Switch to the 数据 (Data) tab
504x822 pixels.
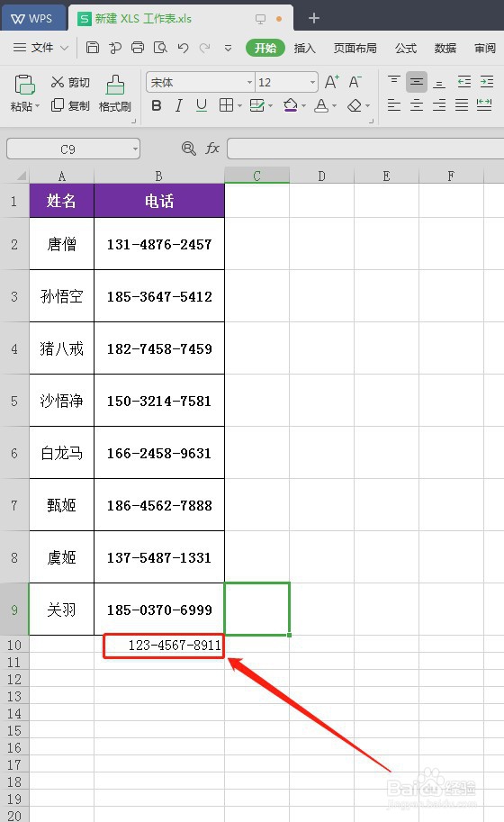(x=445, y=49)
